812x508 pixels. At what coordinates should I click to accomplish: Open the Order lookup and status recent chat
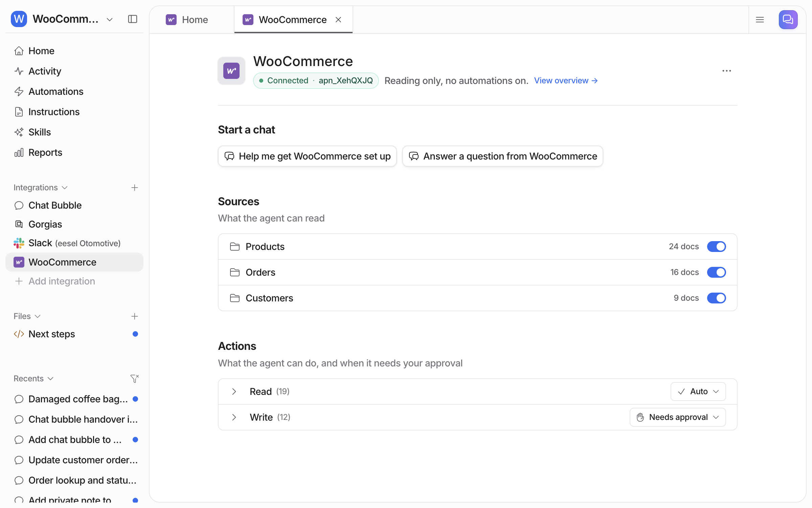pos(74,480)
